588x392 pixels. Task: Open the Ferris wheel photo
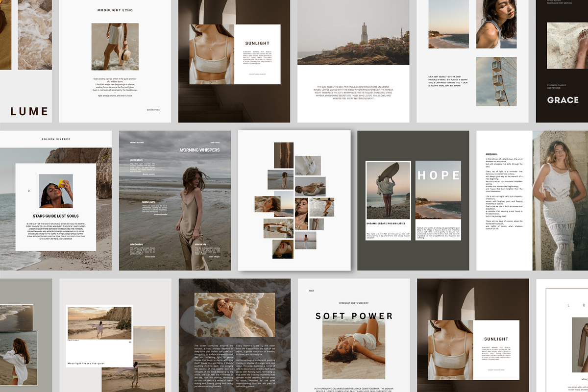click(496, 81)
